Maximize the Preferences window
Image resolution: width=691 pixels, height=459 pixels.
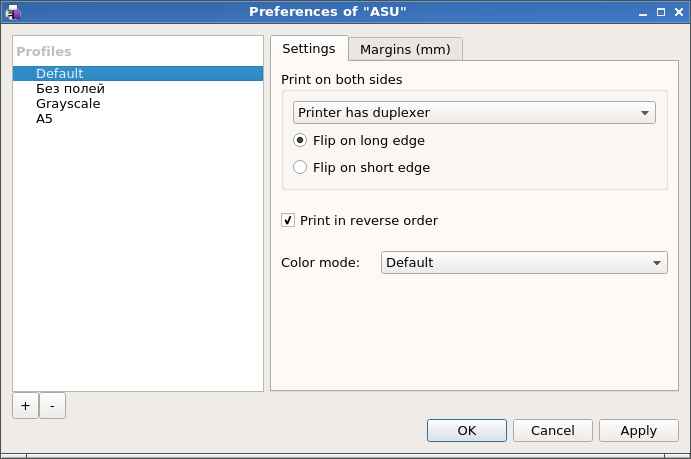[x=660, y=12]
